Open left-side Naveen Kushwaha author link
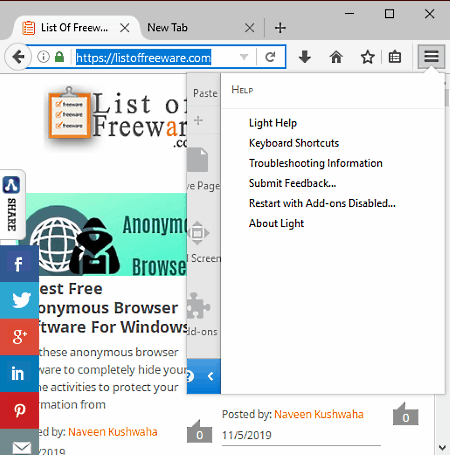This screenshot has height=455, width=450. tap(113, 432)
